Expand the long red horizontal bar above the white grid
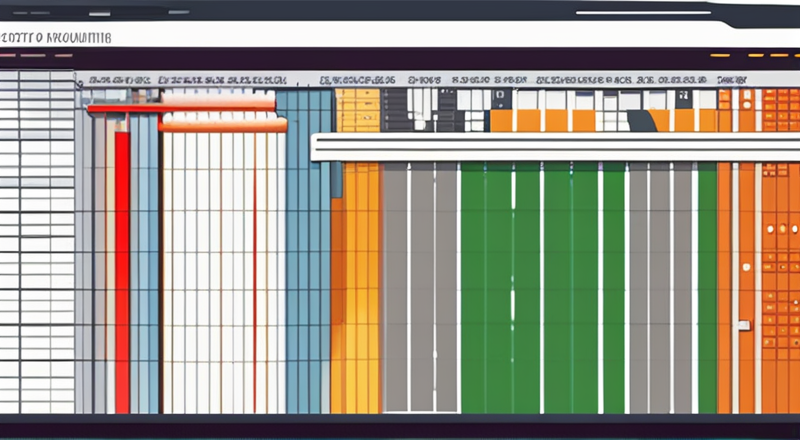Screen dimensions: 800x440 [181, 108]
